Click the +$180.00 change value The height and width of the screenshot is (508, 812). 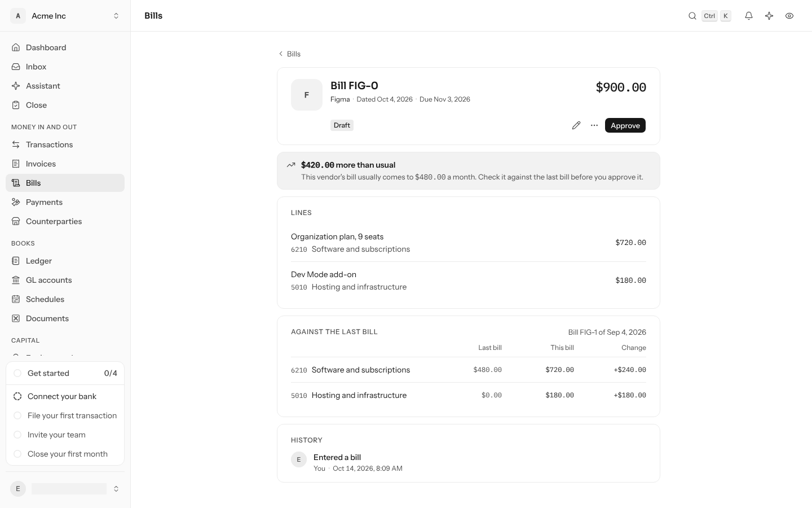630,395
